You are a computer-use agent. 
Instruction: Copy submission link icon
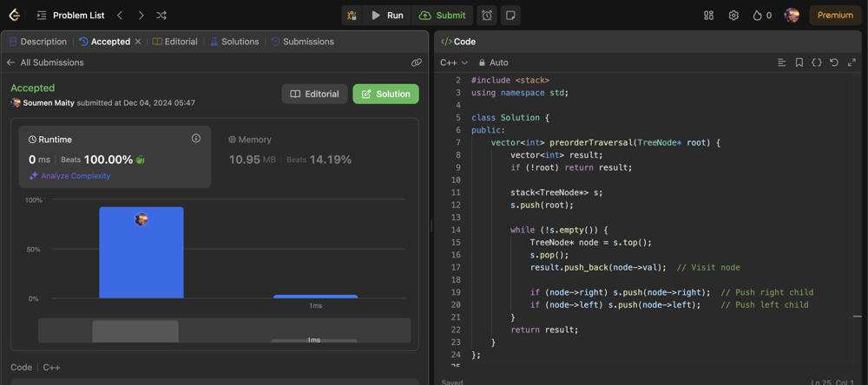417,62
